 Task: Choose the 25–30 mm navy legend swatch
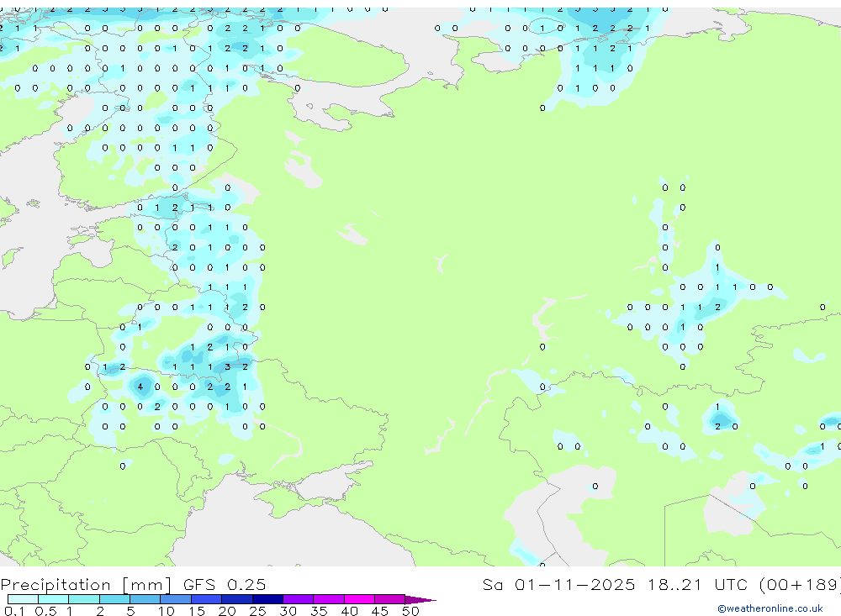click(267, 599)
